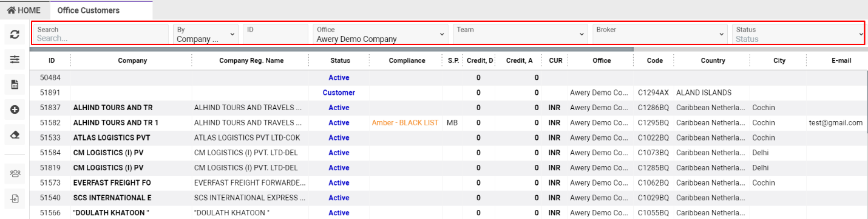Open the filter settings sliders icon
This screenshot has width=868, height=219.
15,60
